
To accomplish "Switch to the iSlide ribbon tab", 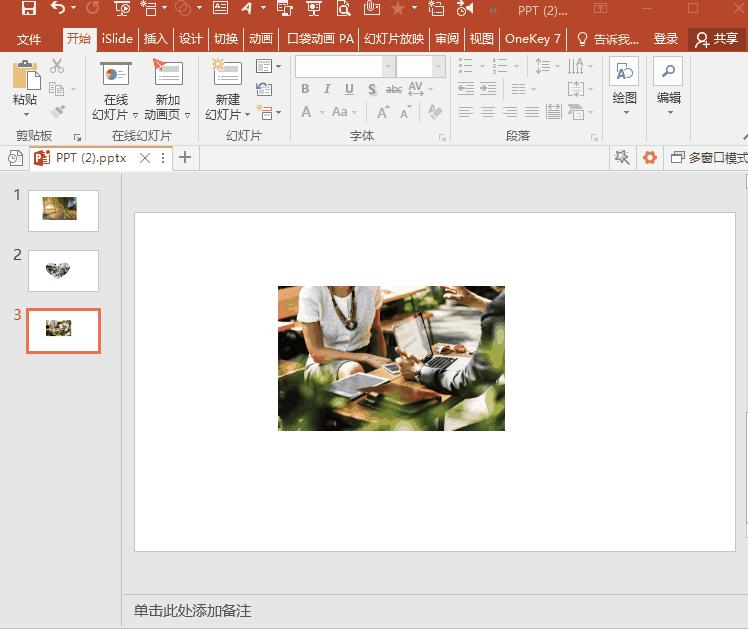I will pos(117,39).
